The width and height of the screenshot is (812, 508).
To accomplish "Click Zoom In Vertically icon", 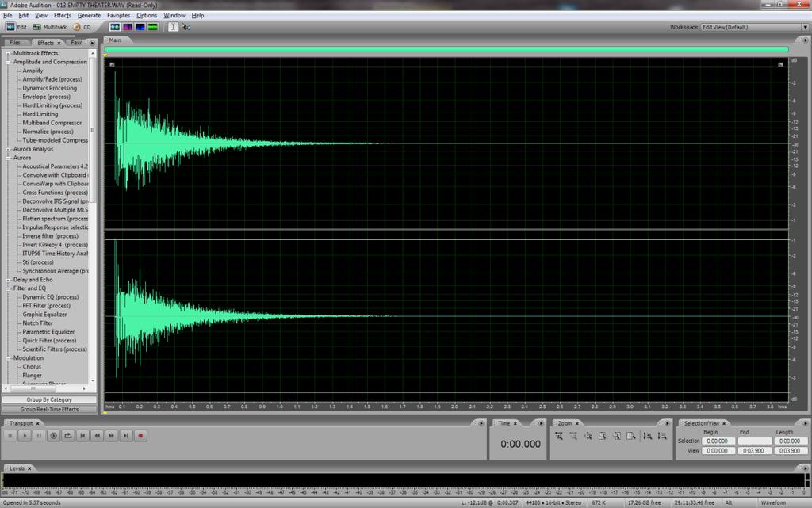I will [648, 436].
